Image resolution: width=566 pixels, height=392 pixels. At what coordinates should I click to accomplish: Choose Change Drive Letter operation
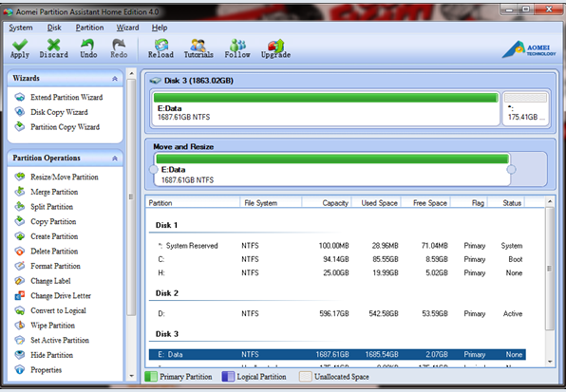point(61,296)
